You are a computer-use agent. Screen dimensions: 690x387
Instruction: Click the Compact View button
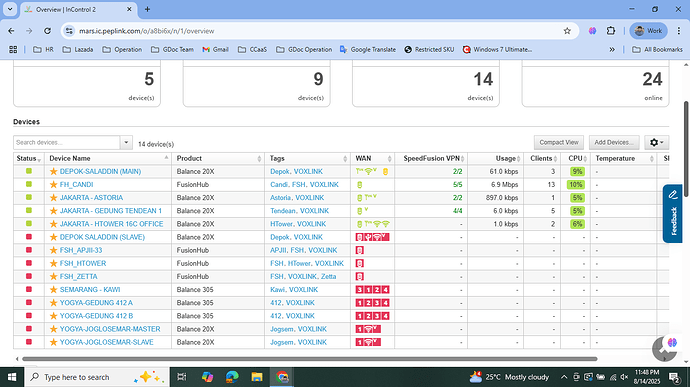[x=559, y=142]
